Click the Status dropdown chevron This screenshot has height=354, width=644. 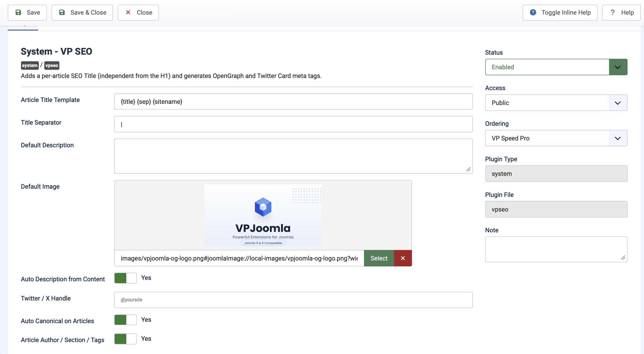pos(618,67)
